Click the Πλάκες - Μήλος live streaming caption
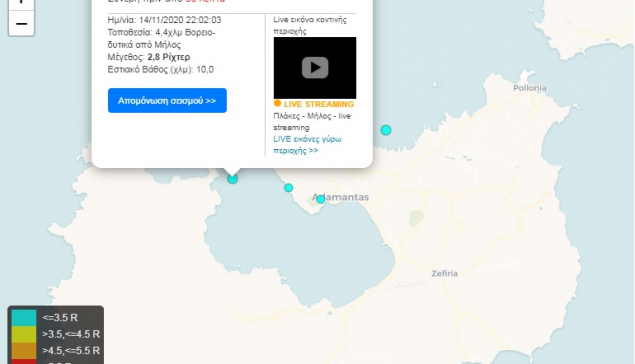Image resolution: width=635 pixels, height=364 pixels. pos(312,121)
